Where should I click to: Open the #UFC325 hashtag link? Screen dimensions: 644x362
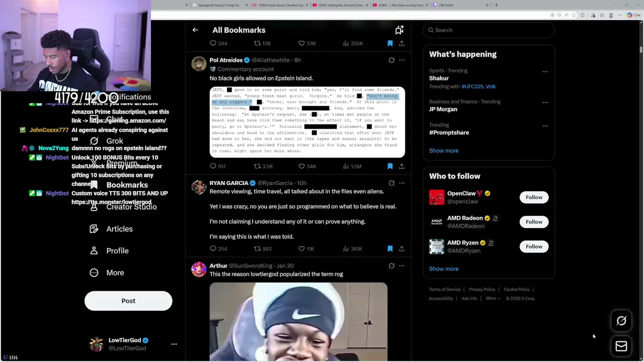click(x=472, y=86)
